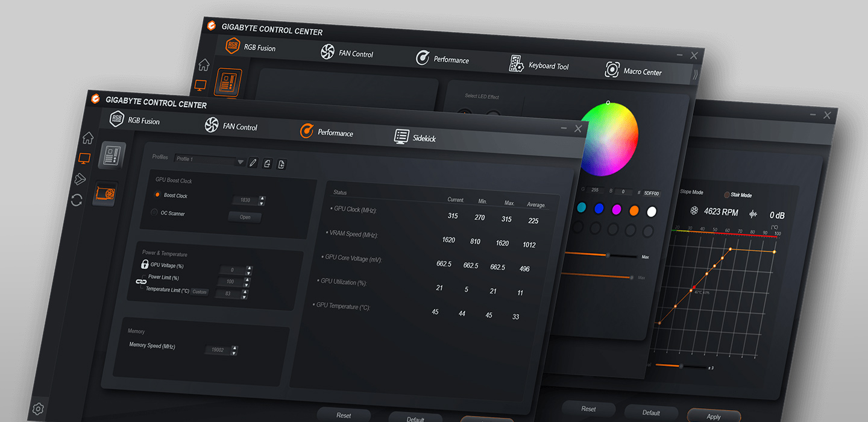Select the Boost Clock radio button

pos(157,194)
